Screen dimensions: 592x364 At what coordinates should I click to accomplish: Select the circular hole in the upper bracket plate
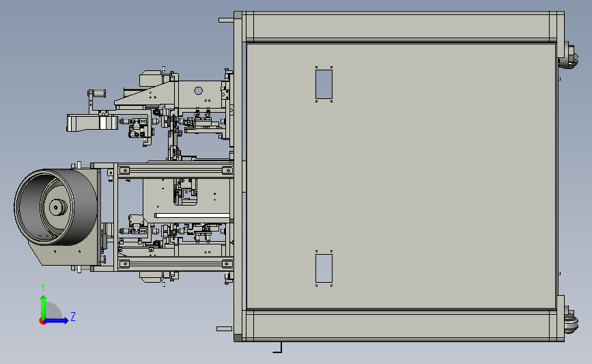198,91
